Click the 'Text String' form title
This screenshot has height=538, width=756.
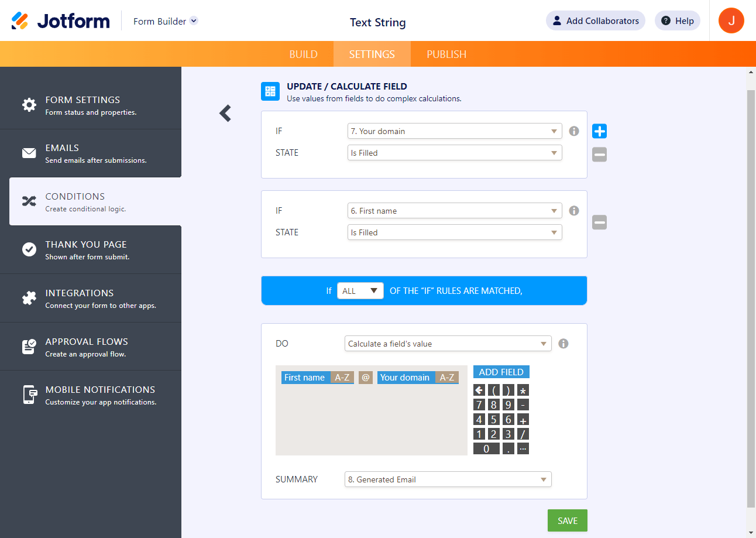point(378,22)
